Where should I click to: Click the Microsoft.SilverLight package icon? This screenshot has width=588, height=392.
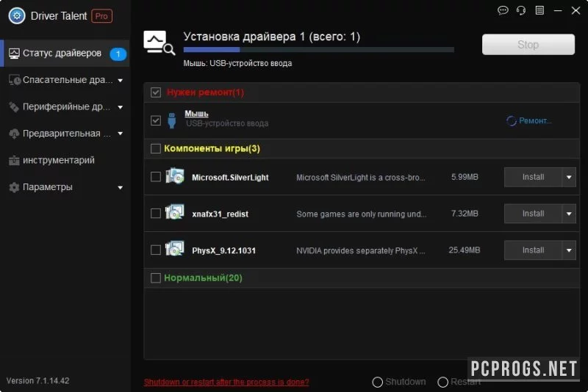(x=175, y=176)
